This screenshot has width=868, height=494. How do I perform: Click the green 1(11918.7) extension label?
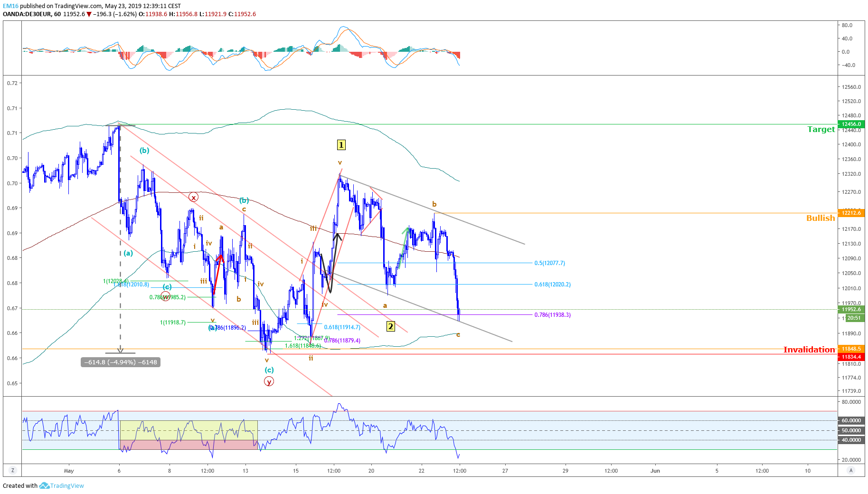tap(173, 323)
